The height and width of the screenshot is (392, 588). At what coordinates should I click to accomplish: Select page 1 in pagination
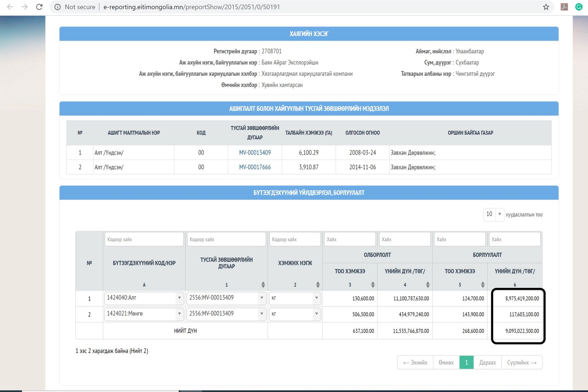coord(466,363)
